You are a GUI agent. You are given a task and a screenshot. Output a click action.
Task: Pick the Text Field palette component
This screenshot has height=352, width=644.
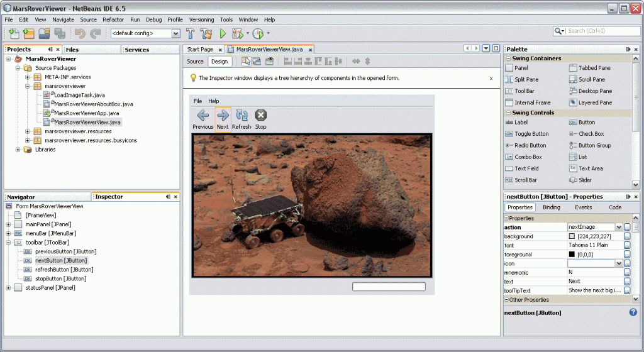(521, 168)
